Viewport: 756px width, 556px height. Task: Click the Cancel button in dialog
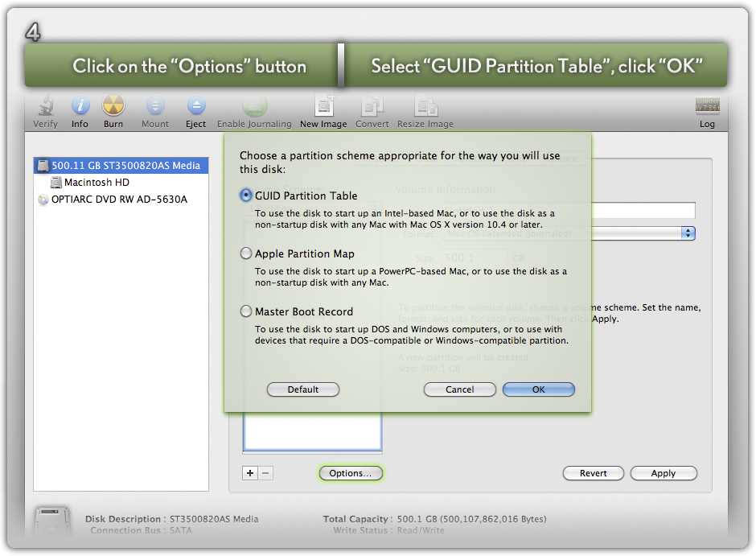460,389
